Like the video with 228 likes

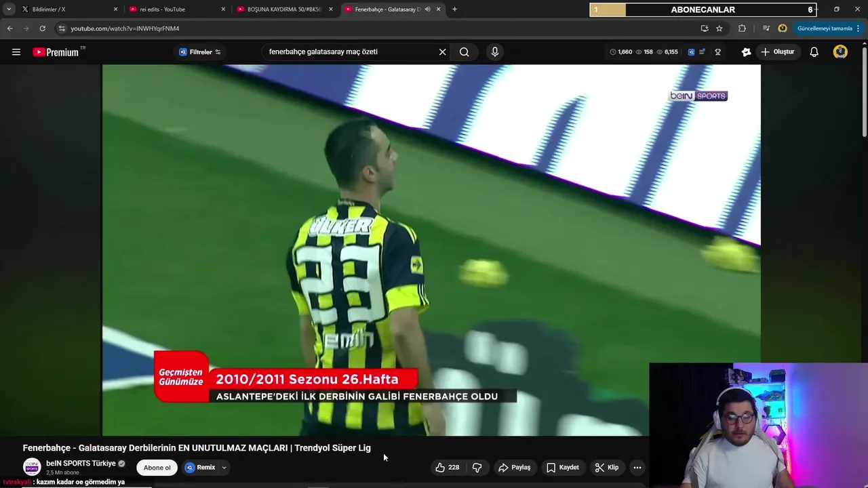pyautogui.click(x=448, y=468)
